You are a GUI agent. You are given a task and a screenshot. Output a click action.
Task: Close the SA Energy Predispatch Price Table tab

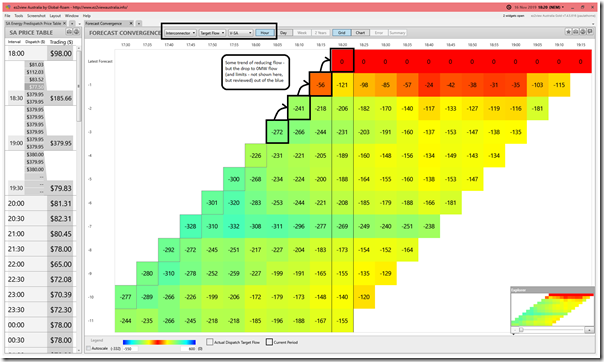[65, 23]
